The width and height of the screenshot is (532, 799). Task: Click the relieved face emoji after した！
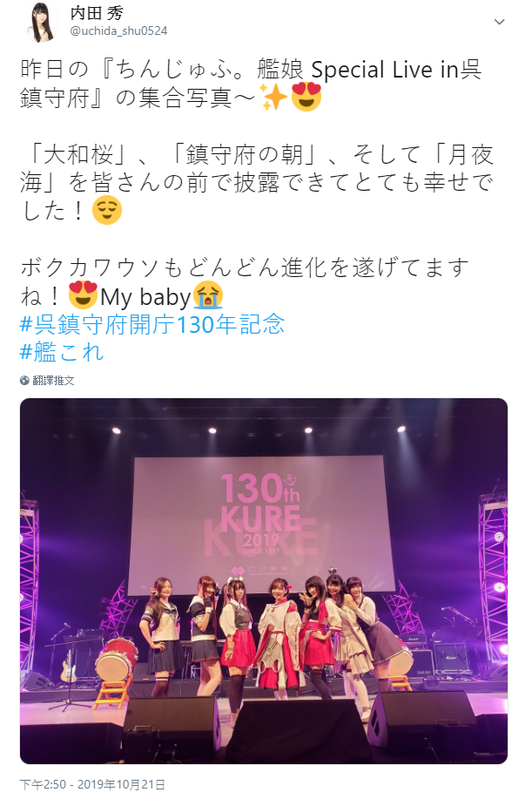tap(107, 211)
